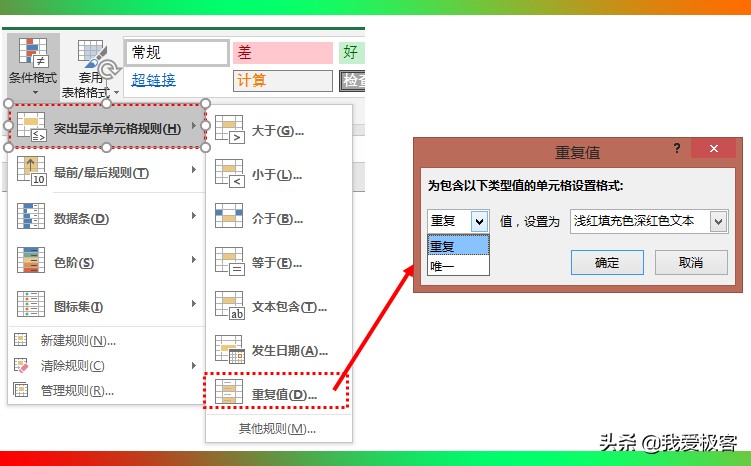Click the 清除规则 eraser icon
The image size is (751, 466).
(21, 365)
